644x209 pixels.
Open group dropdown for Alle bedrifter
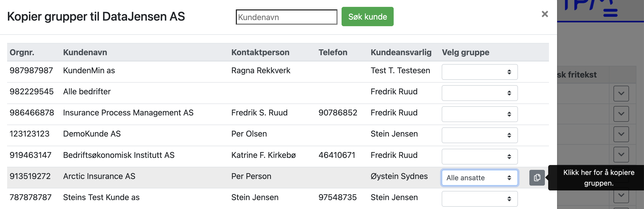pyautogui.click(x=480, y=93)
